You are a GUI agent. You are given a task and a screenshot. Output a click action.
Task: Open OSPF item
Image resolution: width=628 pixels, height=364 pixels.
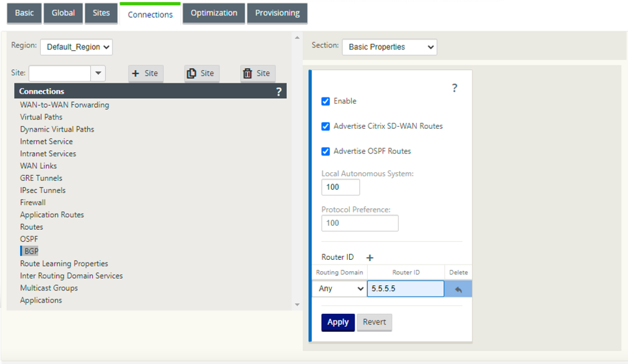pyautogui.click(x=29, y=239)
